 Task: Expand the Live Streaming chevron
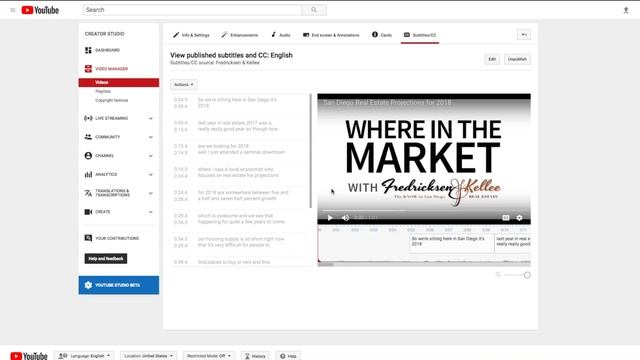(151, 118)
